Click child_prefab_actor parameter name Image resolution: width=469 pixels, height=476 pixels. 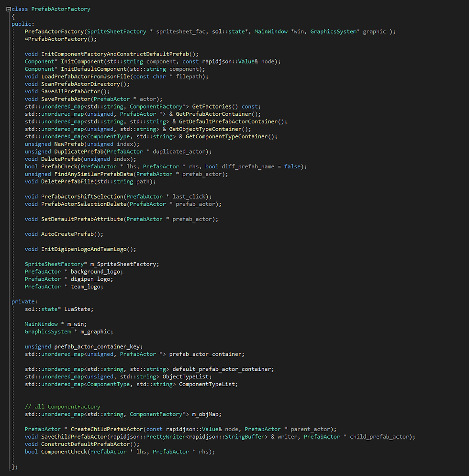(380, 437)
